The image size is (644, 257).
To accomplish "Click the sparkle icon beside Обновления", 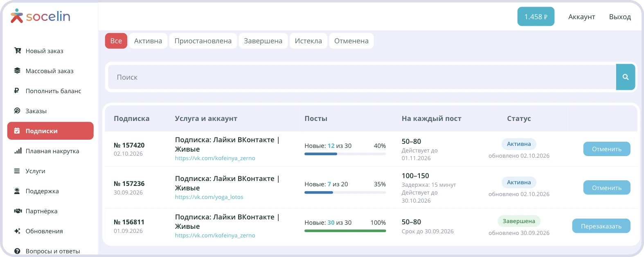I will 17,231.
